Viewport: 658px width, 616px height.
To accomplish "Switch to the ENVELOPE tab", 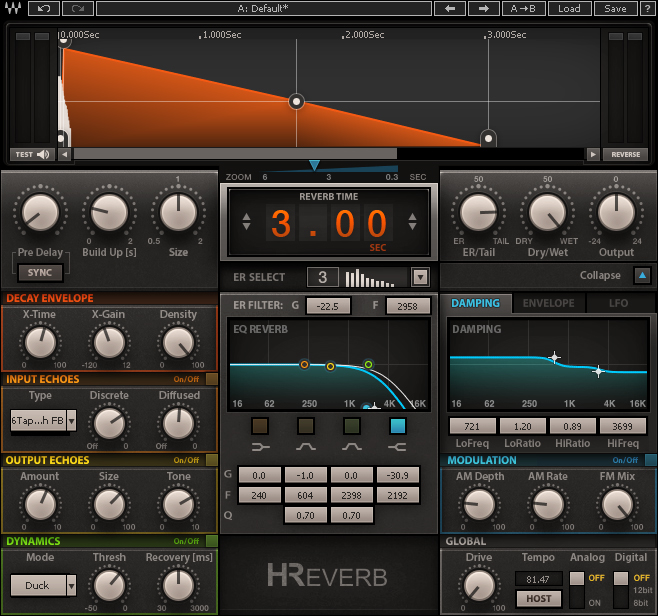I will coord(548,303).
